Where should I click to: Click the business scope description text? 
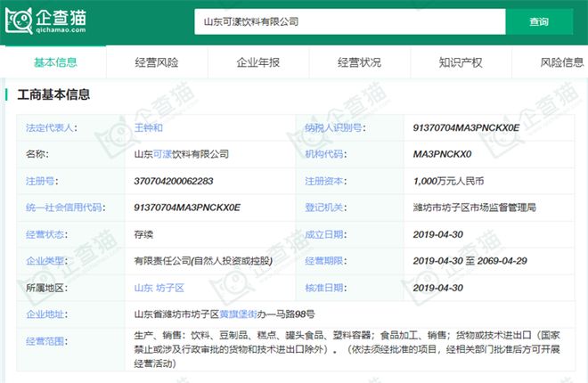tap(347, 349)
